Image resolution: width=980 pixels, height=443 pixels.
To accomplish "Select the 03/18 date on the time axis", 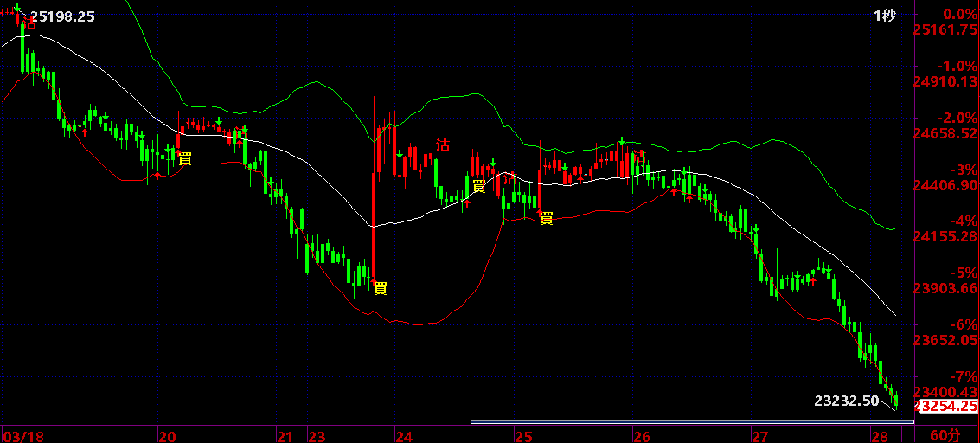I will pos(22,435).
